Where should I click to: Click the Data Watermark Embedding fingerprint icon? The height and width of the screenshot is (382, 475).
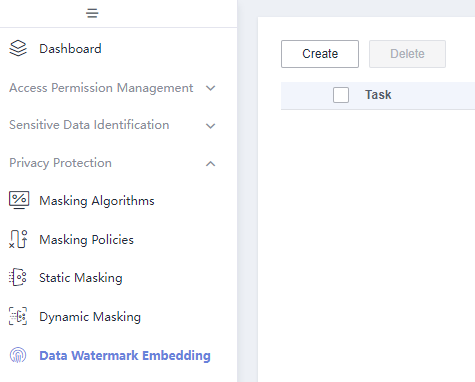(18, 355)
